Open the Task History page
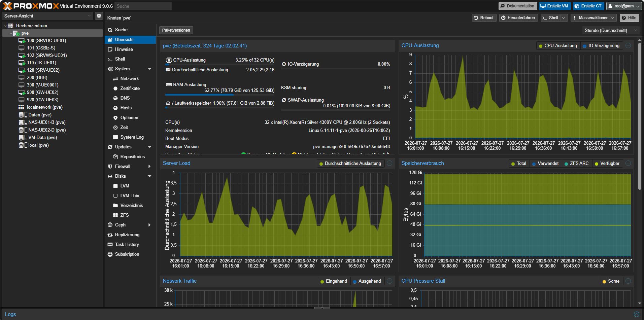The height and width of the screenshot is (320, 644). [130, 245]
